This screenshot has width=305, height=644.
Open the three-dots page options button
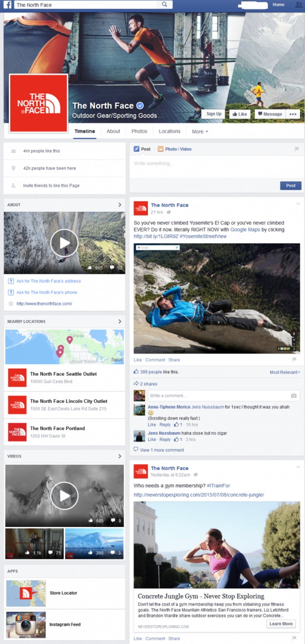point(293,114)
